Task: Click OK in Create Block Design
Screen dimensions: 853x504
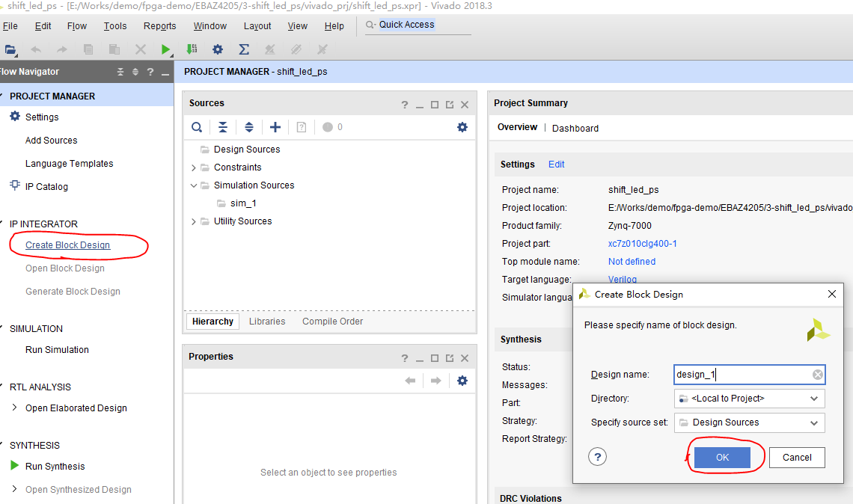Action: [x=722, y=457]
